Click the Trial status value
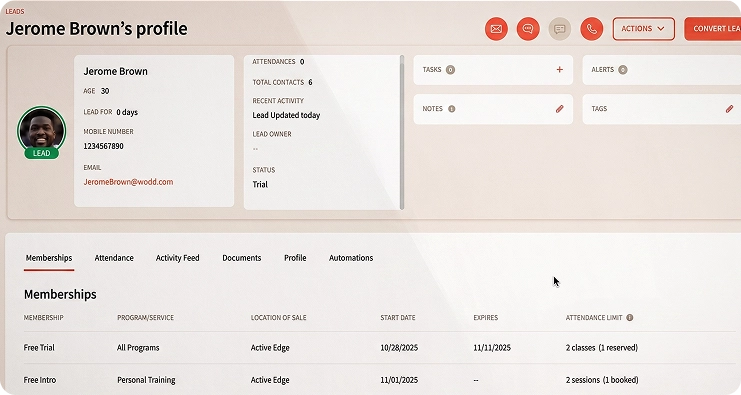Image resolution: width=741 pixels, height=395 pixels. pos(260,184)
